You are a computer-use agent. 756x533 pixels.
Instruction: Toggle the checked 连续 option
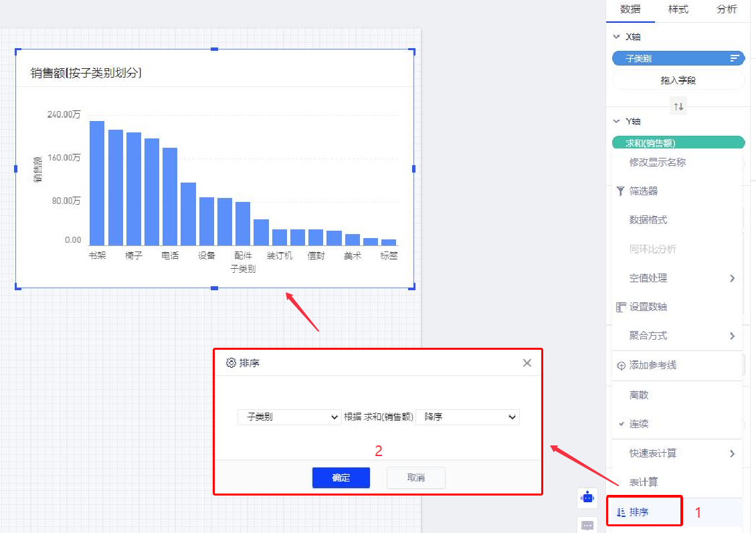(638, 424)
